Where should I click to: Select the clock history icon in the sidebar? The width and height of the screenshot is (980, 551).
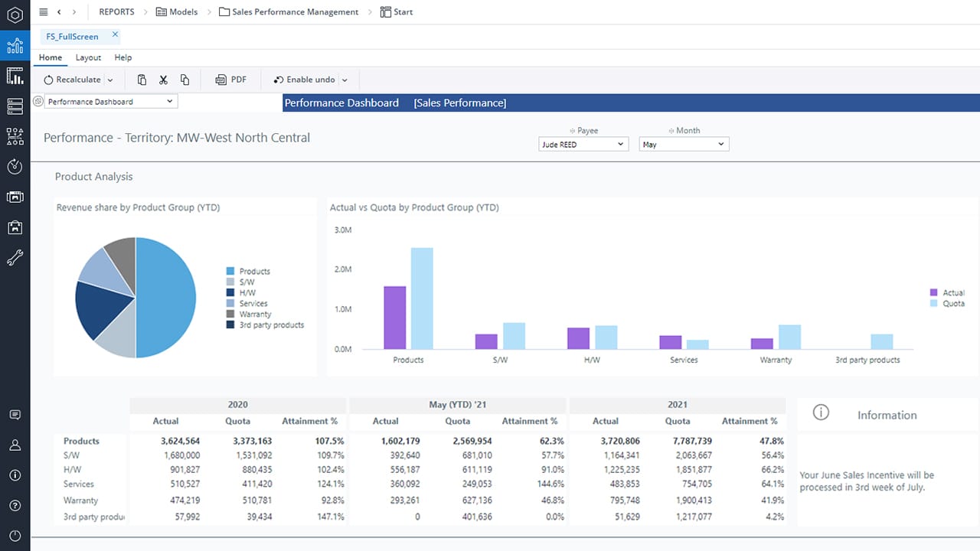15,167
